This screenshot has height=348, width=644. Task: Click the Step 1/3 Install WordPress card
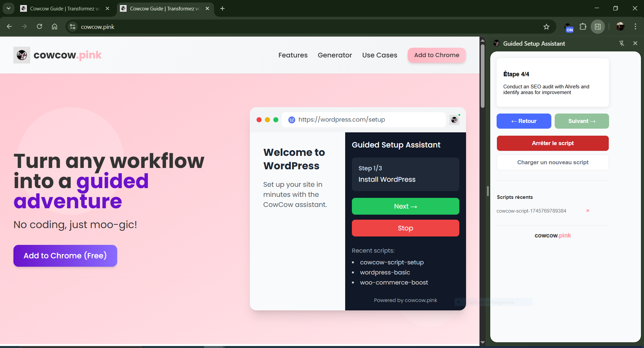pos(405,174)
